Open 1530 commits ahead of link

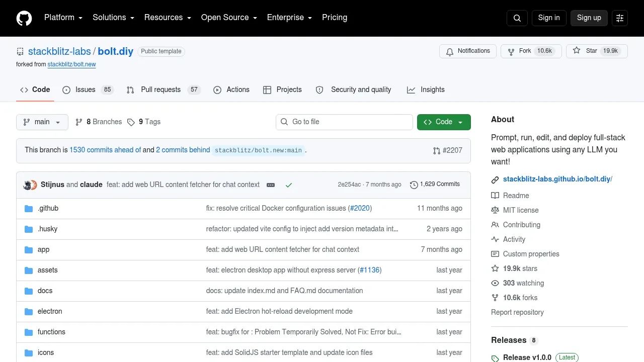coord(105,150)
